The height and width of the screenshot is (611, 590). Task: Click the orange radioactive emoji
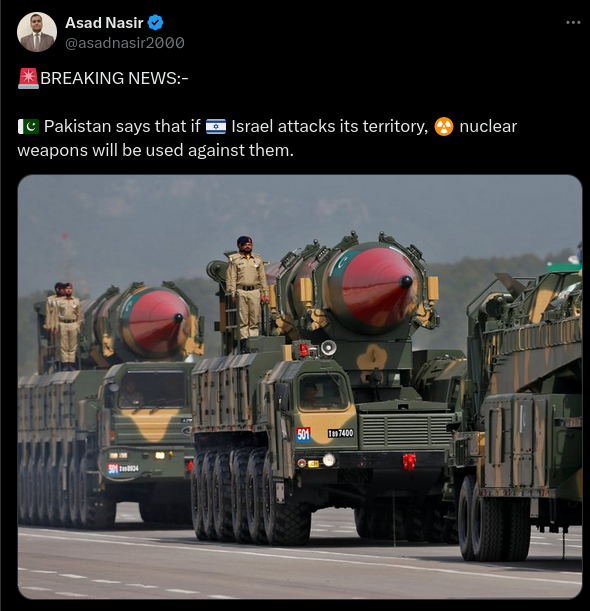[444, 126]
